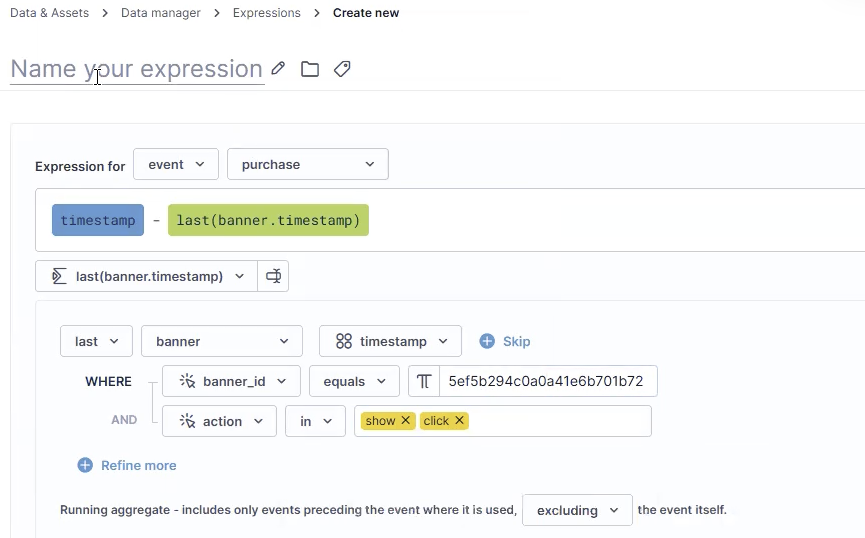The height and width of the screenshot is (538, 865).
Task: Remove the 'show' tag with its X
Action: 405,420
